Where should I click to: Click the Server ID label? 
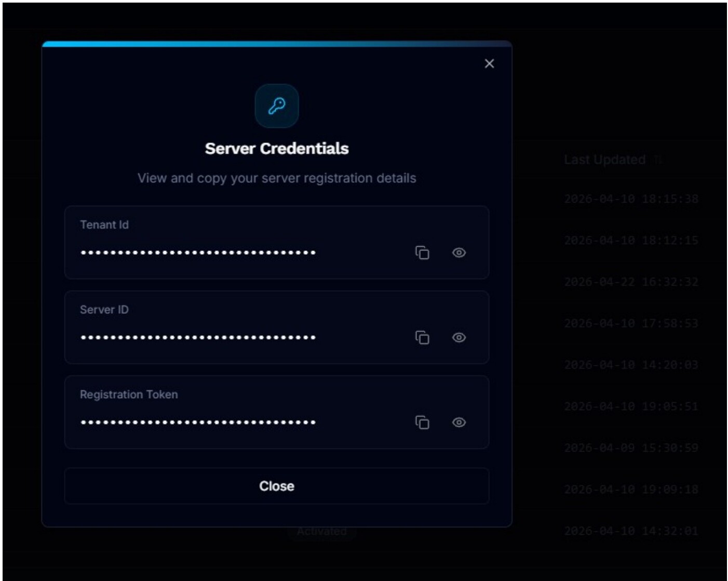104,309
